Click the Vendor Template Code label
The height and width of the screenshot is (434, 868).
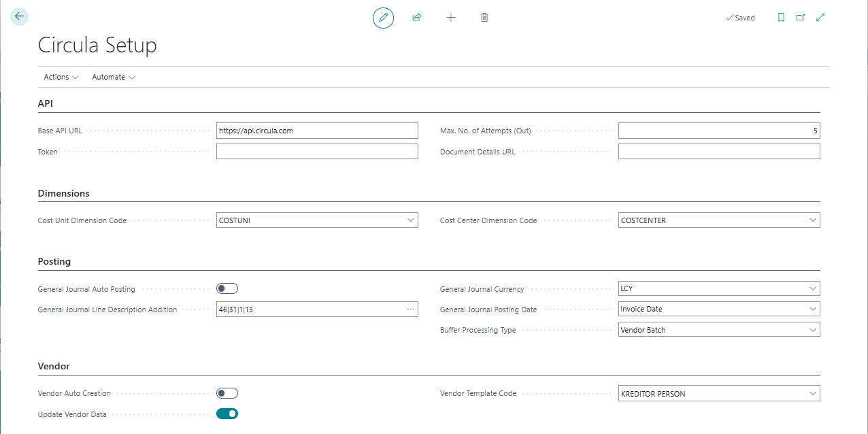tap(478, 393)
